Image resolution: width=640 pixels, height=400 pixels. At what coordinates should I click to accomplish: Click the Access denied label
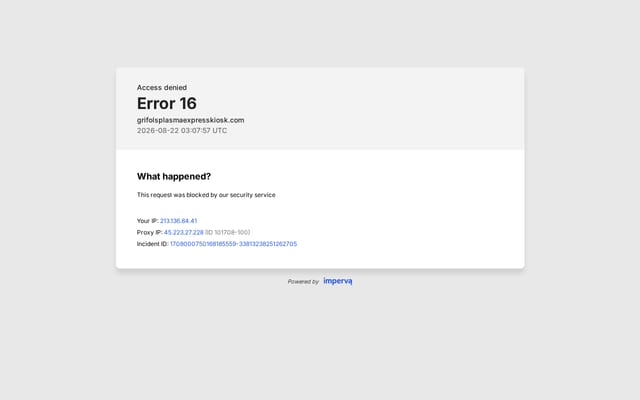(x=162, y=87)
